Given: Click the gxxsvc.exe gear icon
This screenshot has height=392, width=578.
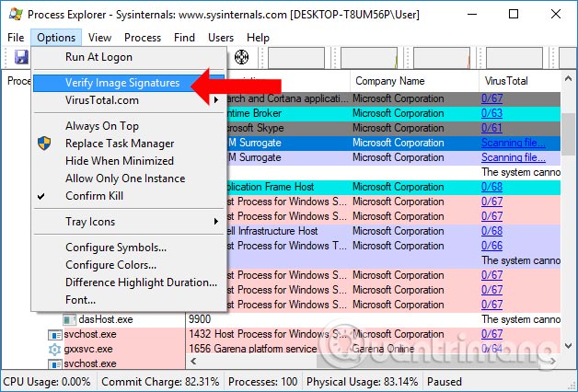Looking at the screenshot, I should click(x=54, y=349).
